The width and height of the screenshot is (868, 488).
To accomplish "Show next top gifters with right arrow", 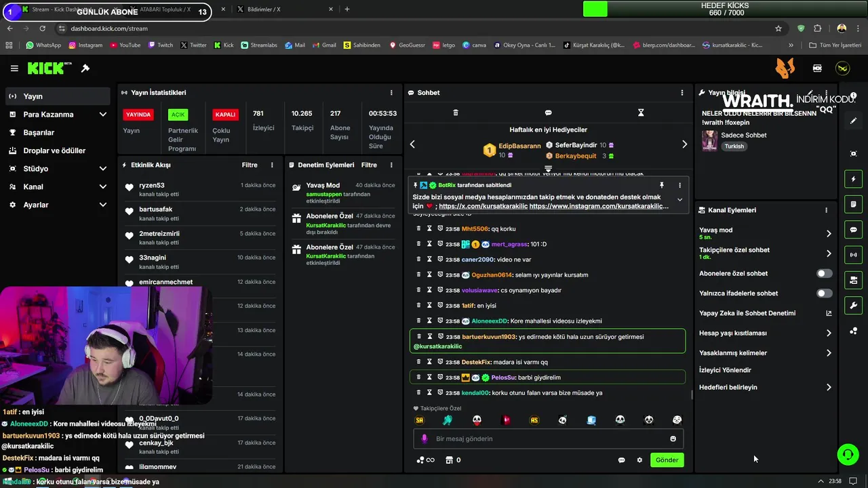I will point(684,144).
